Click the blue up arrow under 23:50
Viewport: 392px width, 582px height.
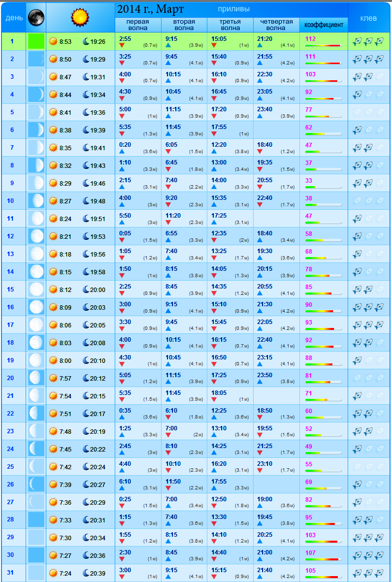point(260,382)
